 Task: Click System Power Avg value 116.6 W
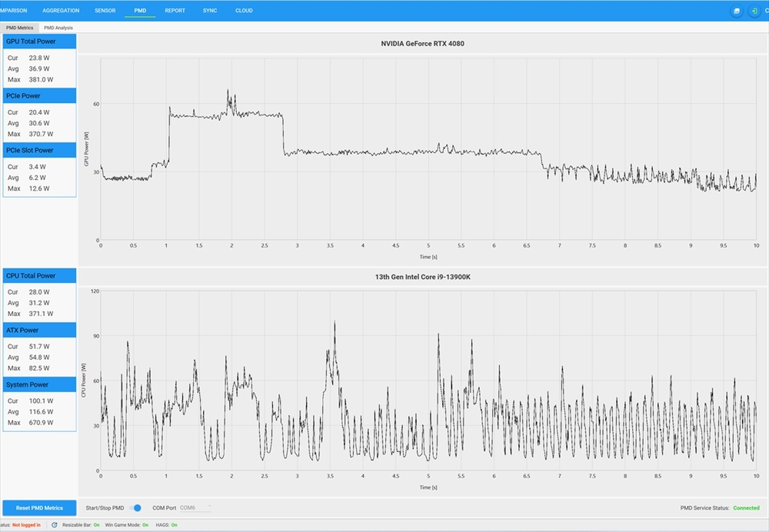click(x=41, y=412)
